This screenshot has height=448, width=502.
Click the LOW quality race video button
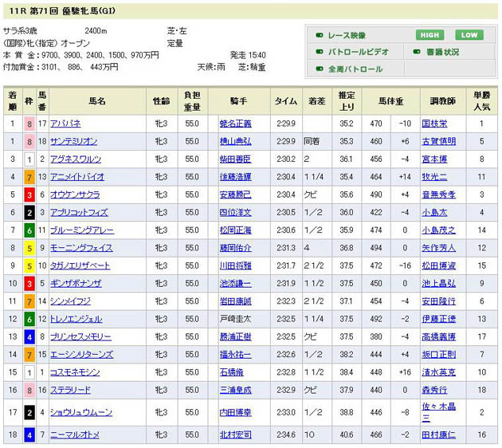pyautogui.click(x=469, y=35)
